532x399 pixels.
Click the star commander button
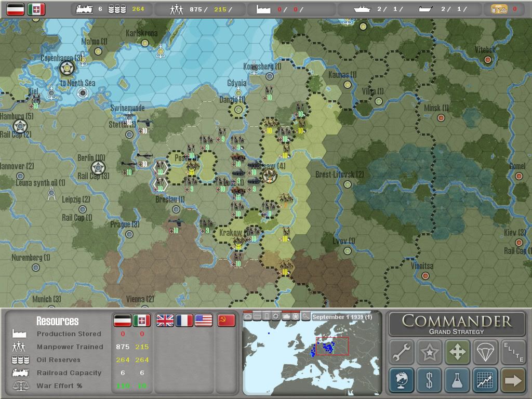click(429, 352)
